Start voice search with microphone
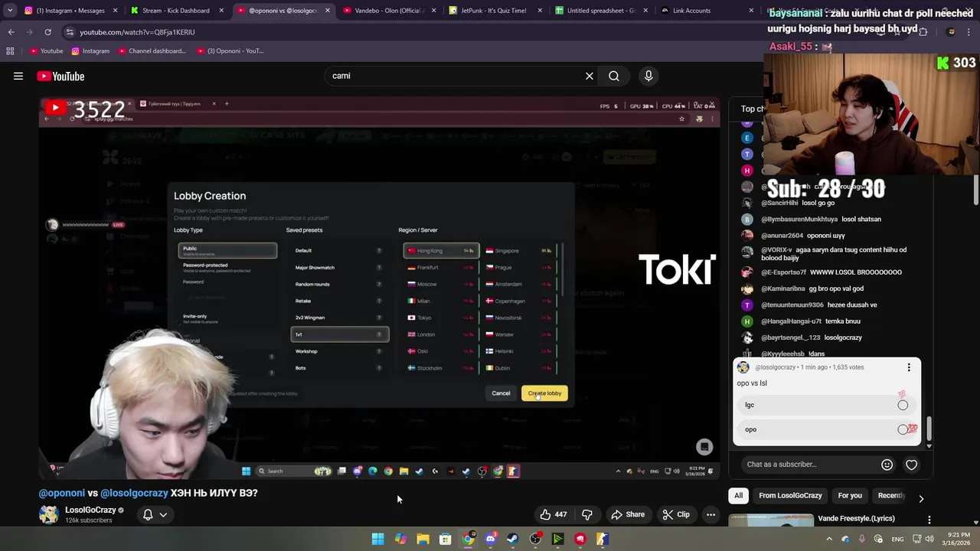This screenshot has height=551, width=980. [x=648, y=76]
